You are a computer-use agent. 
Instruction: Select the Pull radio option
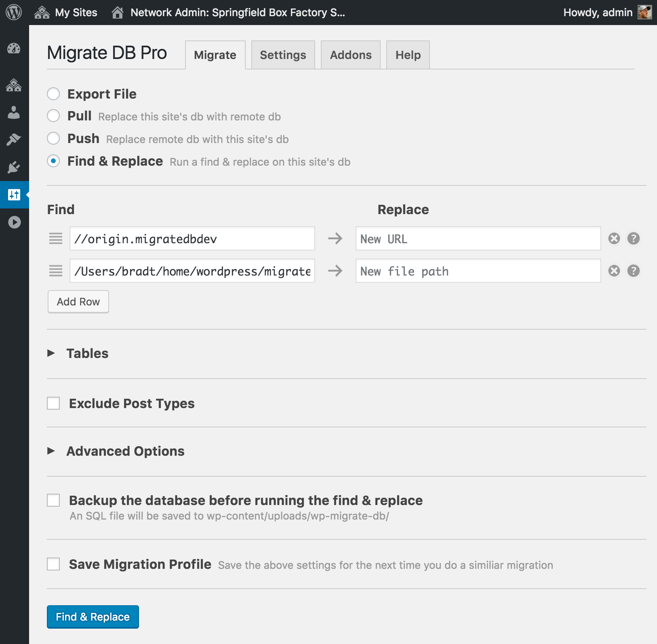pyautogui.click(x=53, y=116)
